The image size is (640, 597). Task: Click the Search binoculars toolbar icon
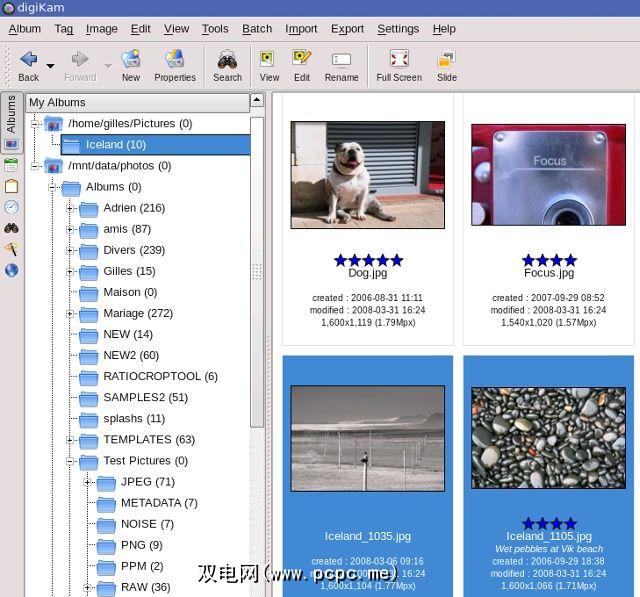tap(227, 60)
